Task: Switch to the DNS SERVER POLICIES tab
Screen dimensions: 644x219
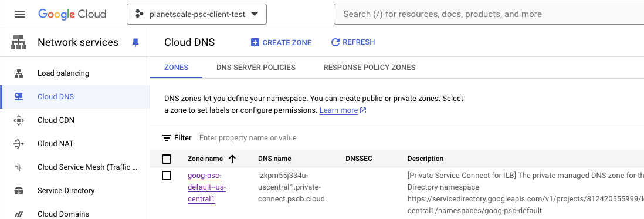Action: pyautogui.click(x=256, y=68)
